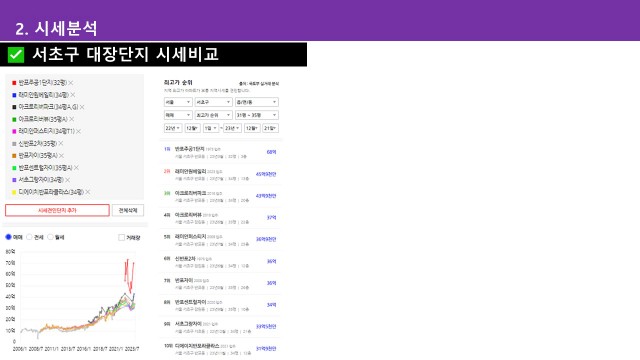Open the 서울 city dropdown
The width and height of the screenshot is (640, 360).
(x=178, y=102)
